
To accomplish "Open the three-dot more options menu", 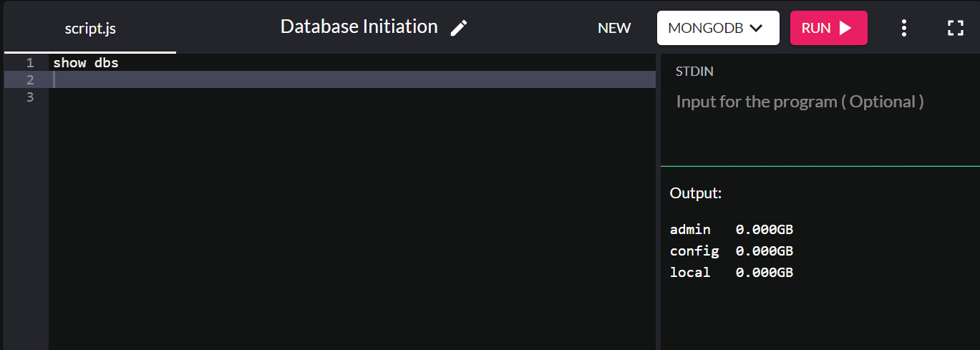I will [904, 28].
